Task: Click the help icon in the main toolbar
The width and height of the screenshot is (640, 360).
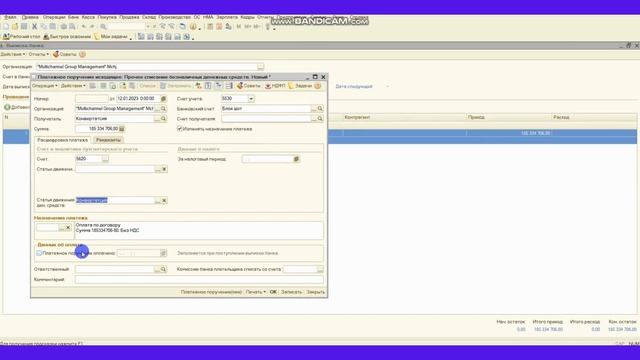Action: pos(193,27)
